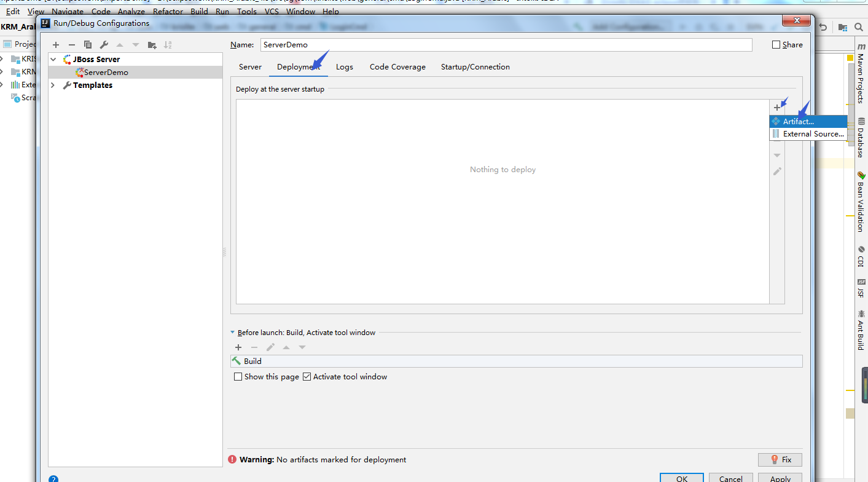Select the Deployment tab
The height and width of the screenshot is (482, 868).
click(299, 67)
